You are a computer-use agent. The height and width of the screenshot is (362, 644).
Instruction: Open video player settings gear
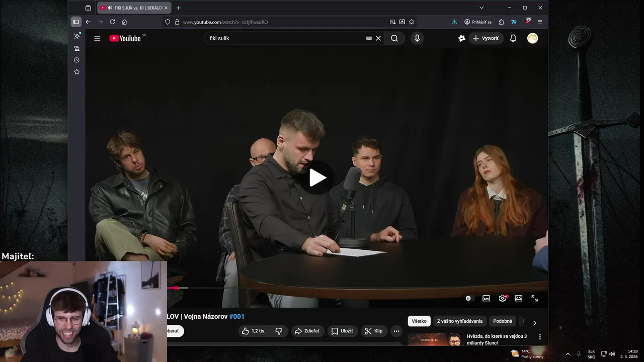pos(502,298)
